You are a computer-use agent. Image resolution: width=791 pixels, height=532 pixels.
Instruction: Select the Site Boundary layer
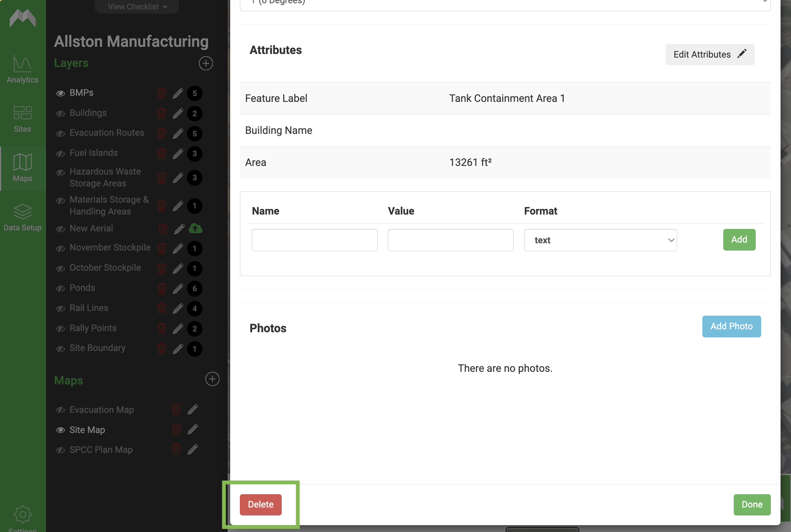(97, 348)
